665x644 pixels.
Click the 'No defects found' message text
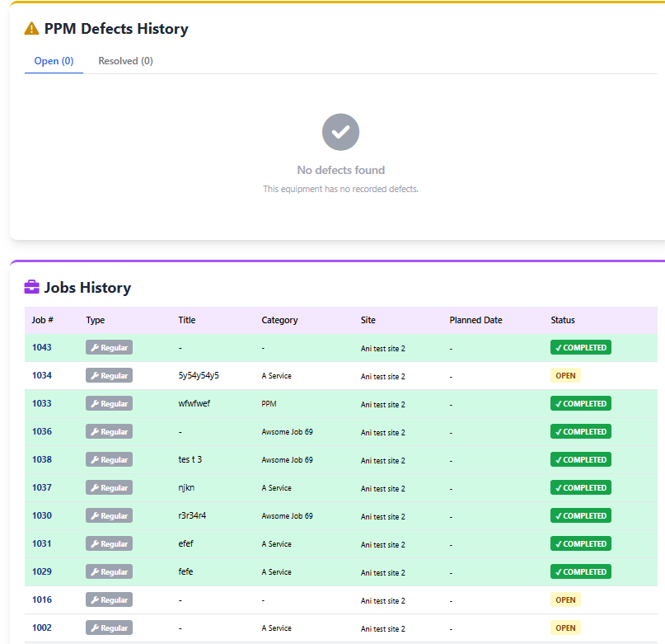pos(341,170)
